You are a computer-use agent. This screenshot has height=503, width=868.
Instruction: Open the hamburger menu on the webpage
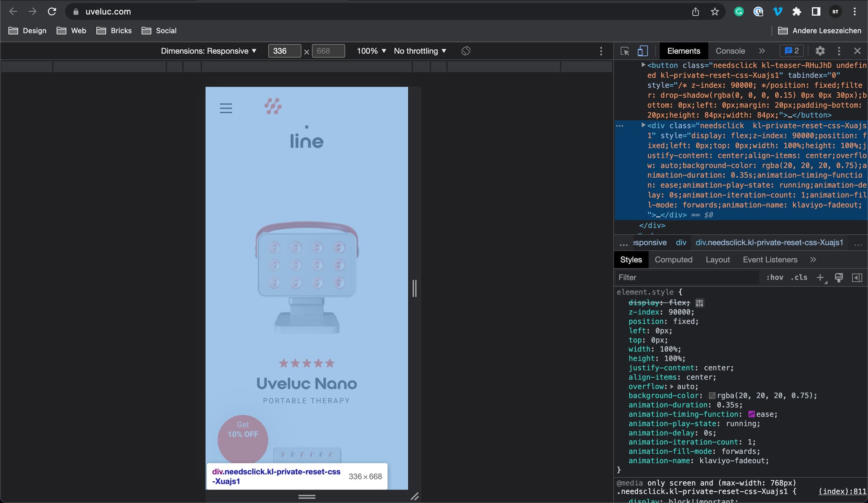click(x=226, y=108)
